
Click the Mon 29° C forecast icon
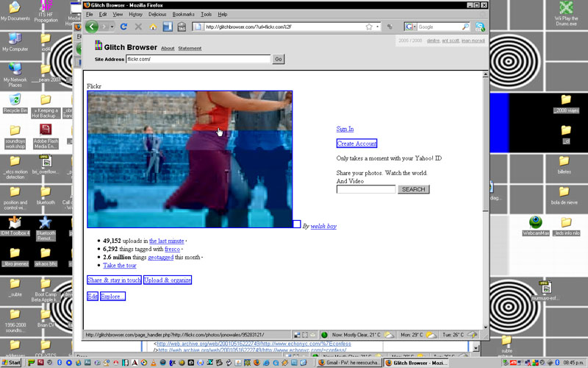[431, 335]
